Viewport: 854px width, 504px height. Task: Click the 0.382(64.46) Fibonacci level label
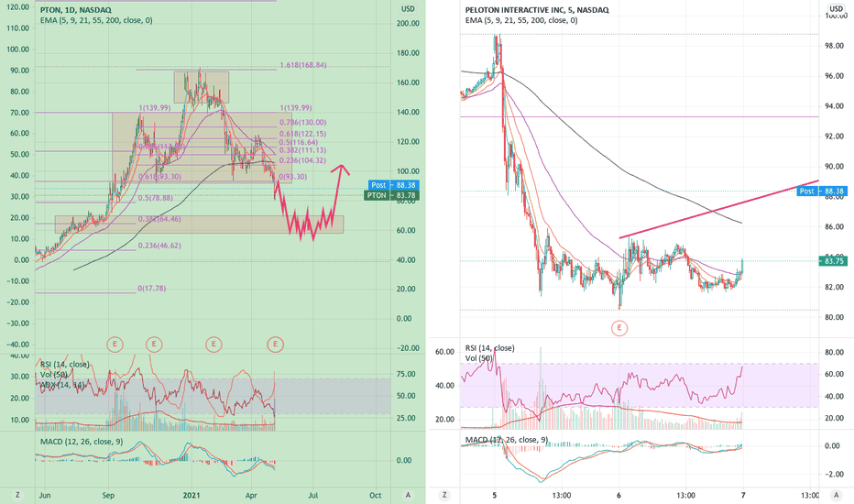point(159,219)
